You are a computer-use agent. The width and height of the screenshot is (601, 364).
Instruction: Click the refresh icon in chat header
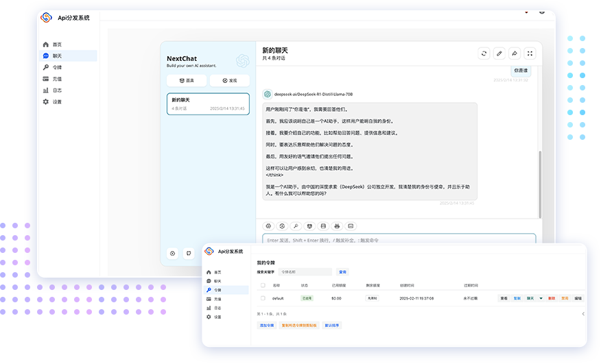point(484,53)
